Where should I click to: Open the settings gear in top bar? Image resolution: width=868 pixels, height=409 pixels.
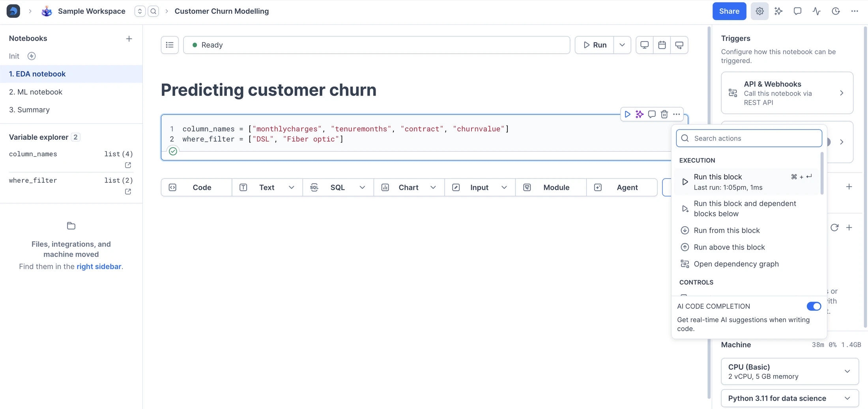pyautogui.click(x=759, y=11)
